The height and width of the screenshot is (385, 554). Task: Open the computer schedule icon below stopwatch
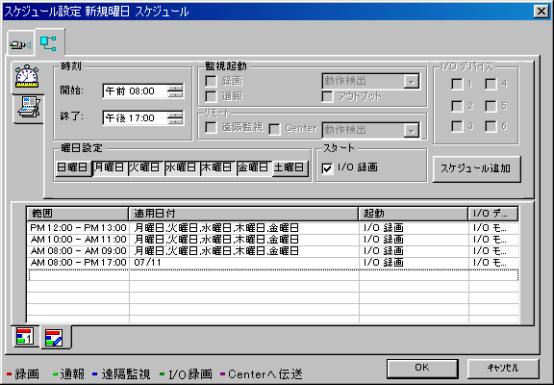pos(28,107)
